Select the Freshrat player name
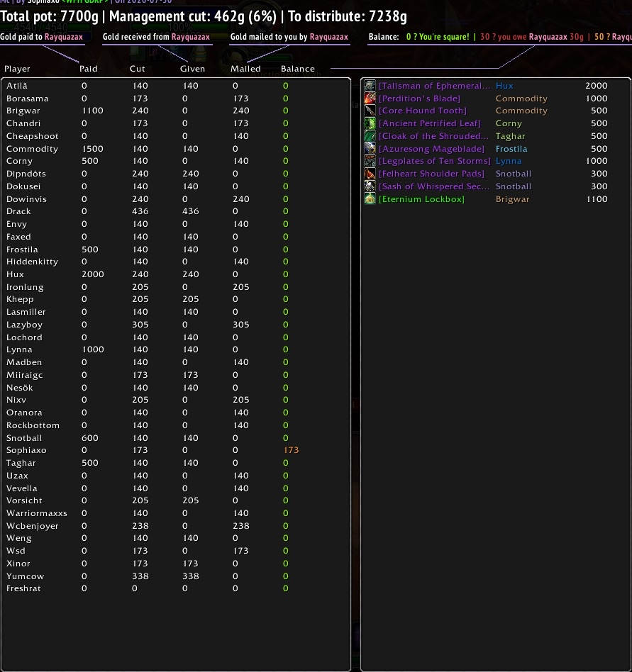 point(23,588)
